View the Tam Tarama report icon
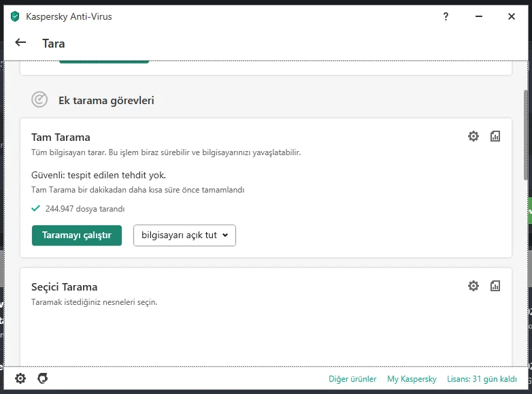This screenshot has height=394, width=532. pyautogui.click(x=495, y=136)
